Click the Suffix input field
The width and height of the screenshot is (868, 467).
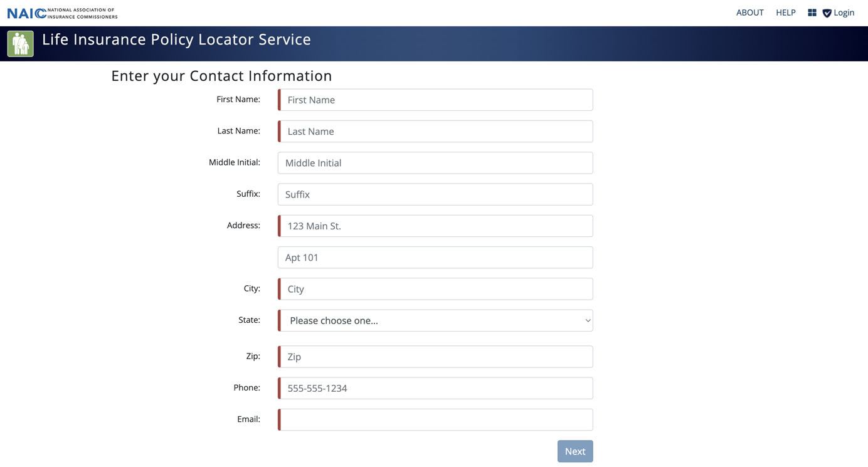[435, 194]
